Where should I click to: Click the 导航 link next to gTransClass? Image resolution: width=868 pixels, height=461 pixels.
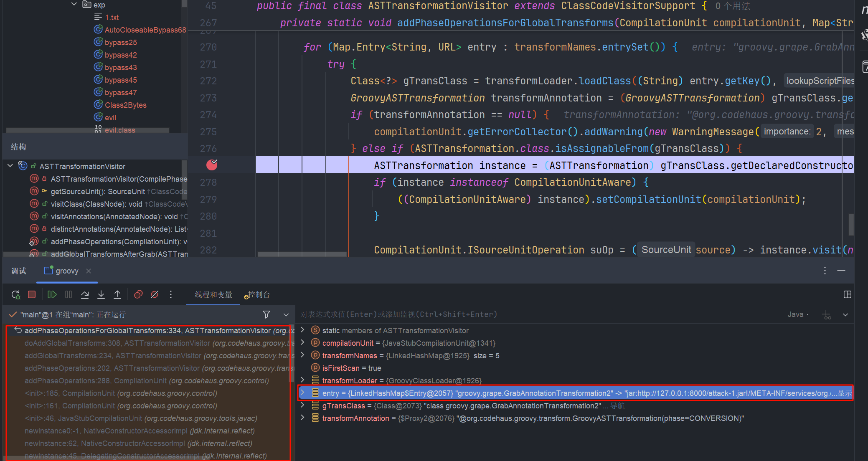point(617,406)
